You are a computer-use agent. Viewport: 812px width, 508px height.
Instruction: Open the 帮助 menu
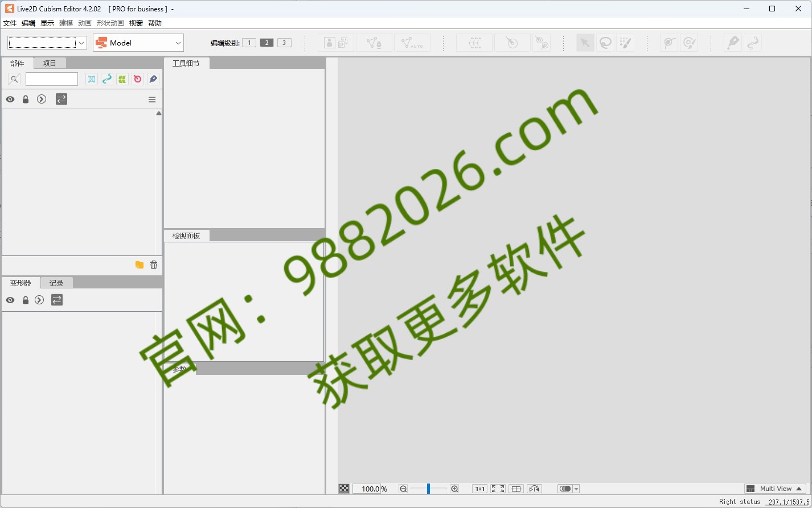click(x=155, y=23)
